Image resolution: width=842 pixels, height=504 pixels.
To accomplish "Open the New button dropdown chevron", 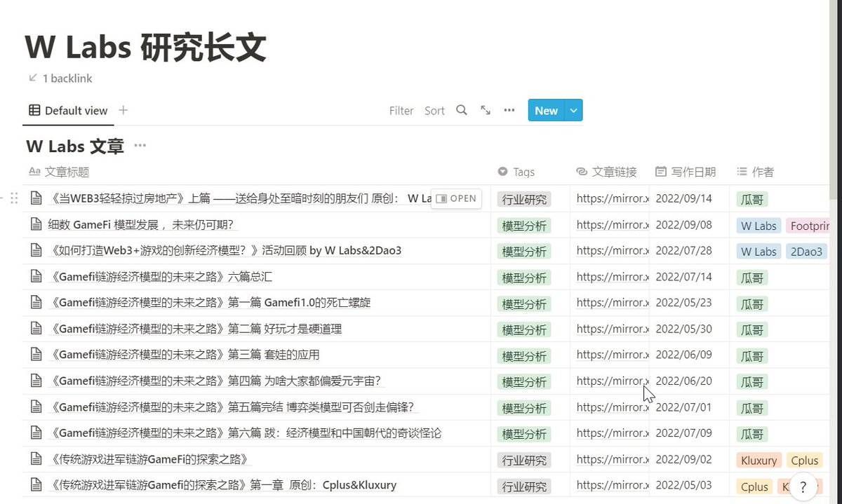I will 573,110.
